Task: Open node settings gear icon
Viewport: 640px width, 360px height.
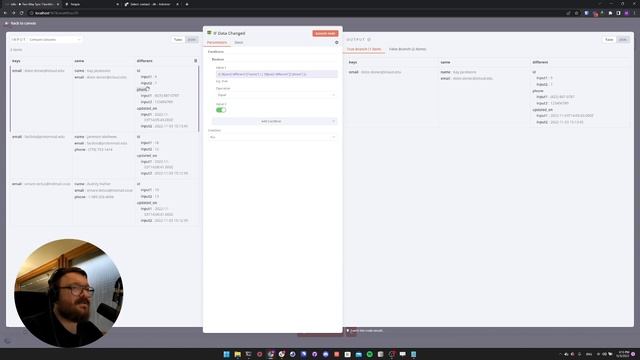Action: pyautogui.click(x=336, y=42)
